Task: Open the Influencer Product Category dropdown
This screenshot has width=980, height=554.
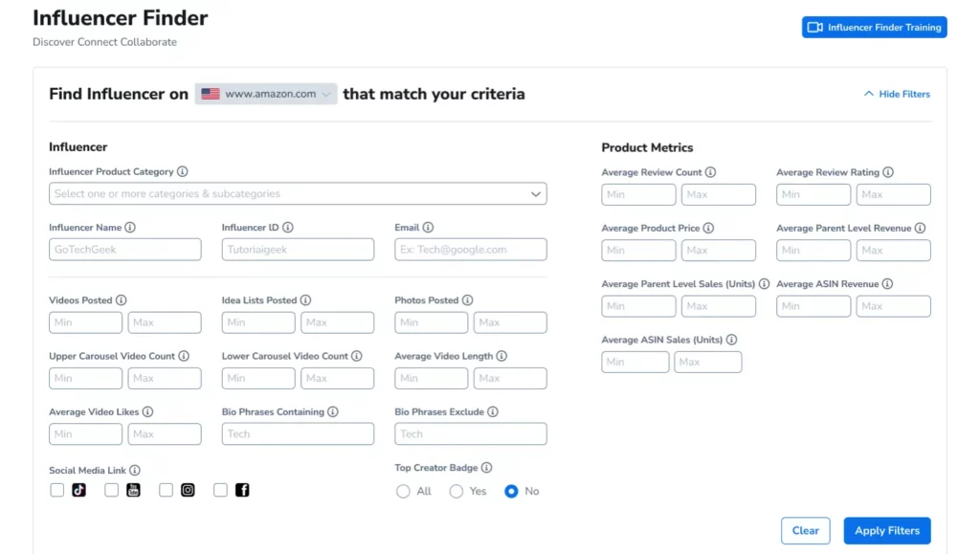Action: (x=298, y=193)
